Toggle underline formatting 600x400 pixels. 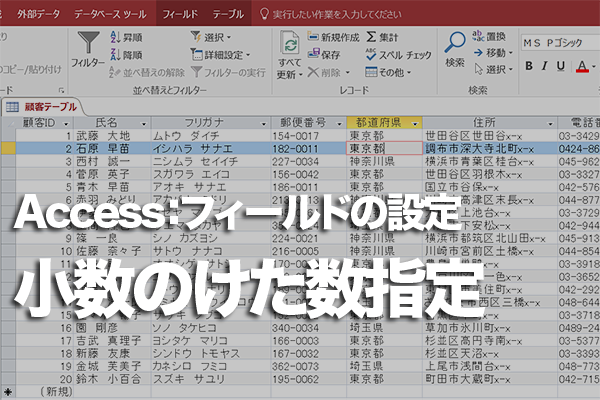click(561, 66)
